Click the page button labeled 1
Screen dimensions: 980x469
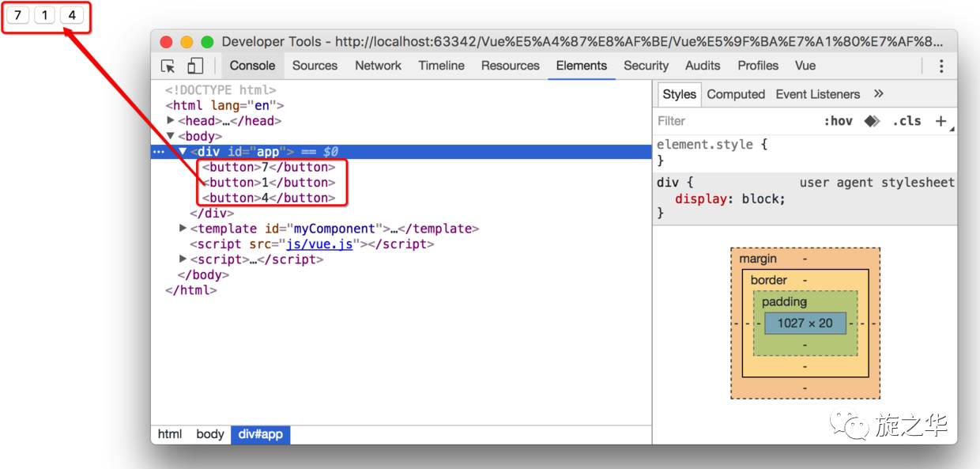tap(44, 16)
